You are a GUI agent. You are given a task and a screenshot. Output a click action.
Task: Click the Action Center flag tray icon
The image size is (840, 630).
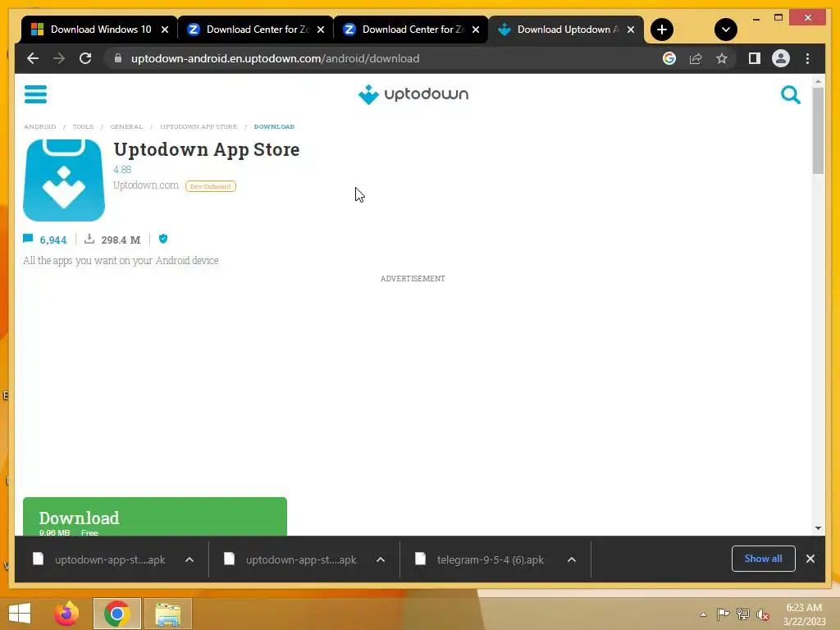723,614
